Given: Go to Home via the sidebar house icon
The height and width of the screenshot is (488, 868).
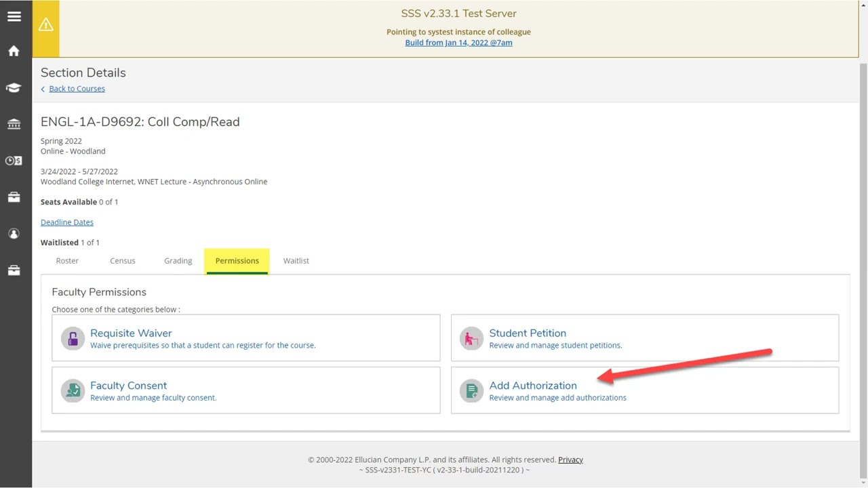Looking at the screenshot, I should pyautogui.click(x=14, y=52).
